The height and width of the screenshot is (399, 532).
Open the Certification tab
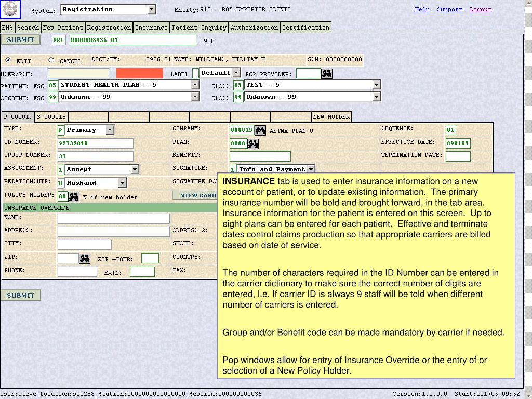305,28
